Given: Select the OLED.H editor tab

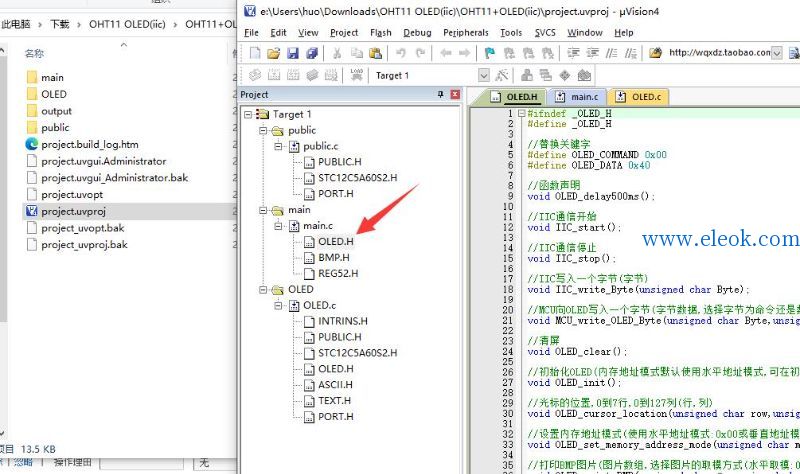Looking at the screenshot, I should 514,97.
